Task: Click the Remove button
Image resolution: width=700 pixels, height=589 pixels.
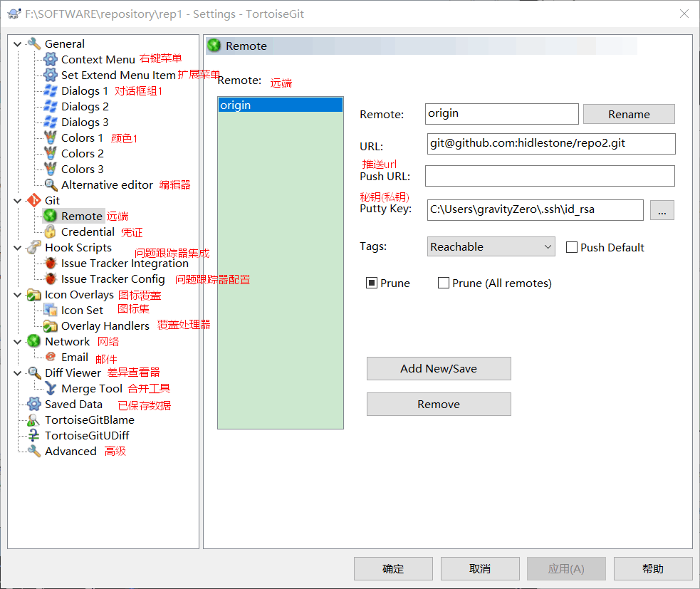Action: click(439, 404)
